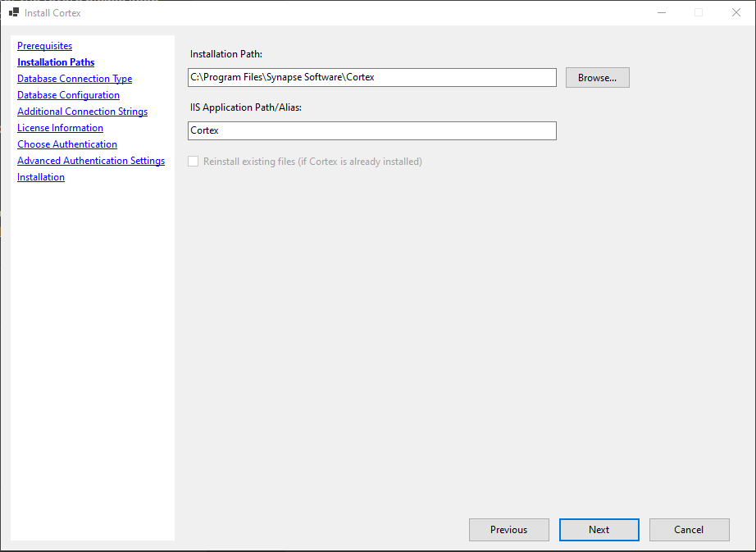Image resolution: width=756 pixels, height=552 pixels.
Task: View the License Information step
Action: click(60, 127)
